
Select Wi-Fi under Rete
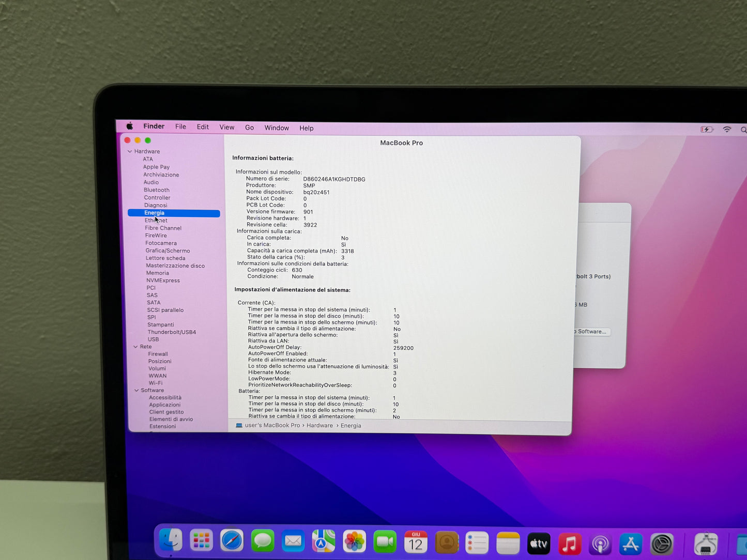point(155,383)
